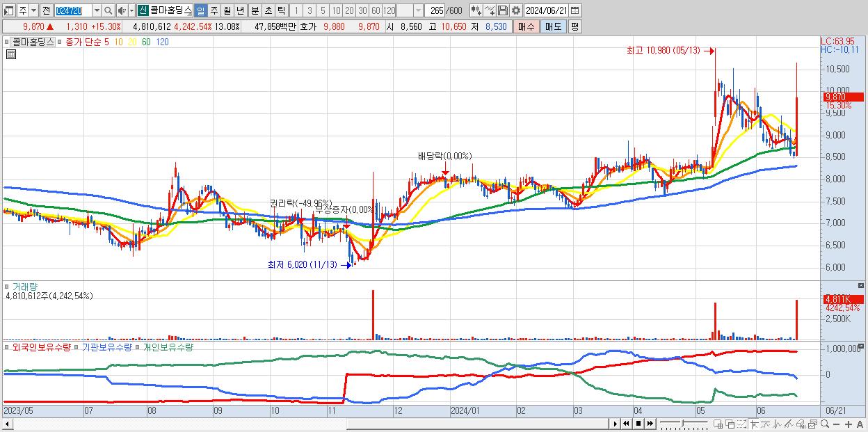The height and width of the screenshot is (432, 868).
Task: Click the 거래량 volume panel label
Action: pos(24,286)
